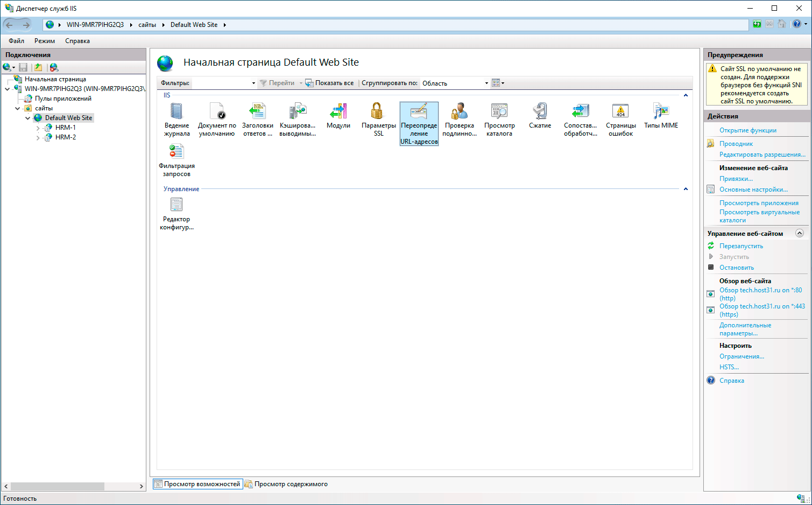The image size is (812, 505).
Task: Click the save icon in Подключения toolbar
Action: [23, 67]
